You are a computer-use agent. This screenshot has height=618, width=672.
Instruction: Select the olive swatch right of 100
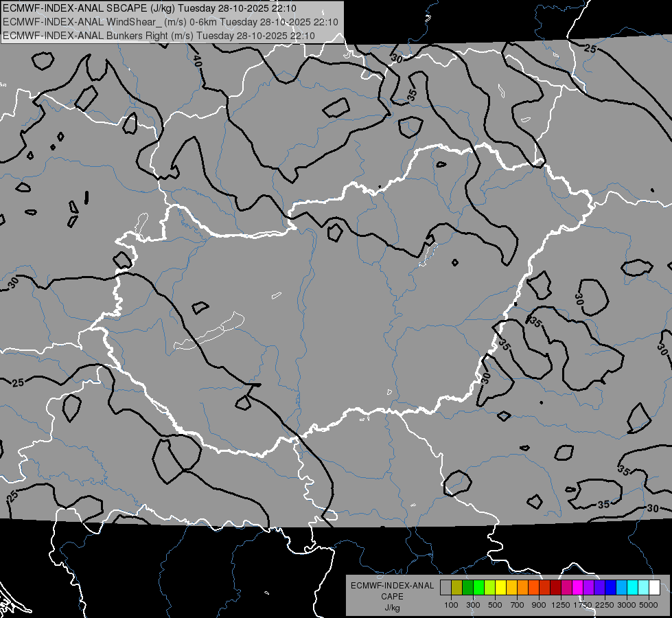click(456, 588)
